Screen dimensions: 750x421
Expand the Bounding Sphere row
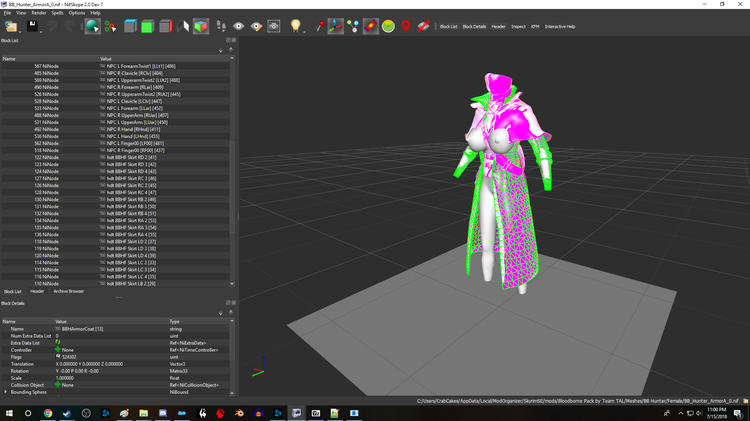(x=6, y=392)
